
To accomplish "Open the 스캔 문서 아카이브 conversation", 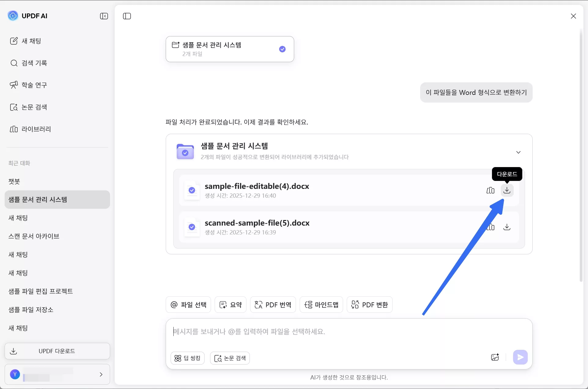I will tap(34, 236).
